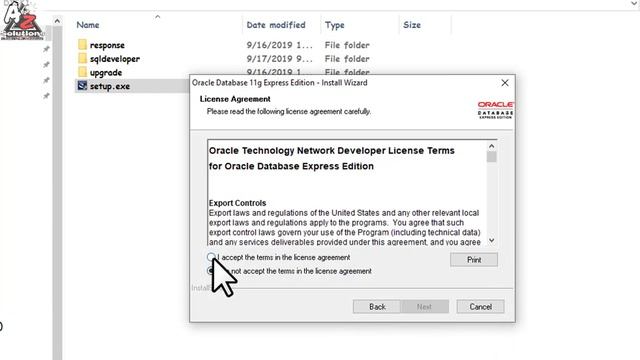Click the sort arrow above Name column
This screenshot has width=640, height=360.
(158, 17)
